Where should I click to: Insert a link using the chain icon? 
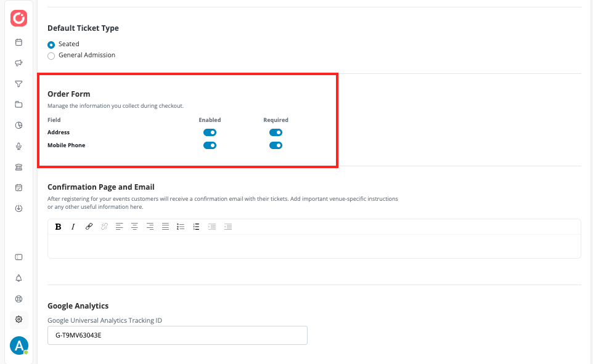(x=89, y=227)
